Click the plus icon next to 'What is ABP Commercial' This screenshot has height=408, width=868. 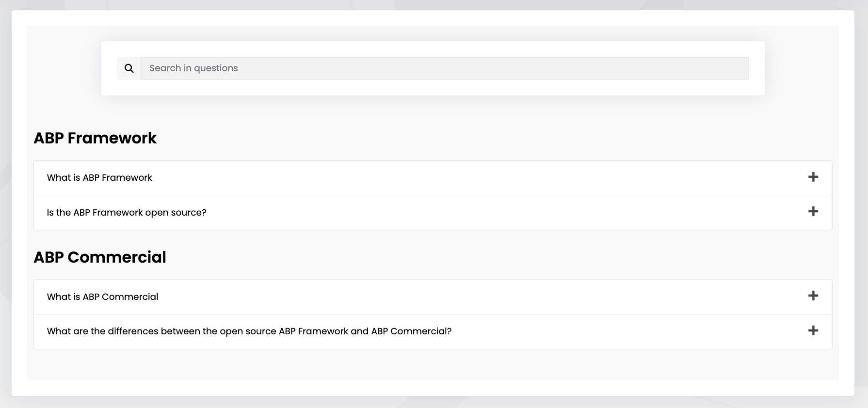[x=813, y=296]
